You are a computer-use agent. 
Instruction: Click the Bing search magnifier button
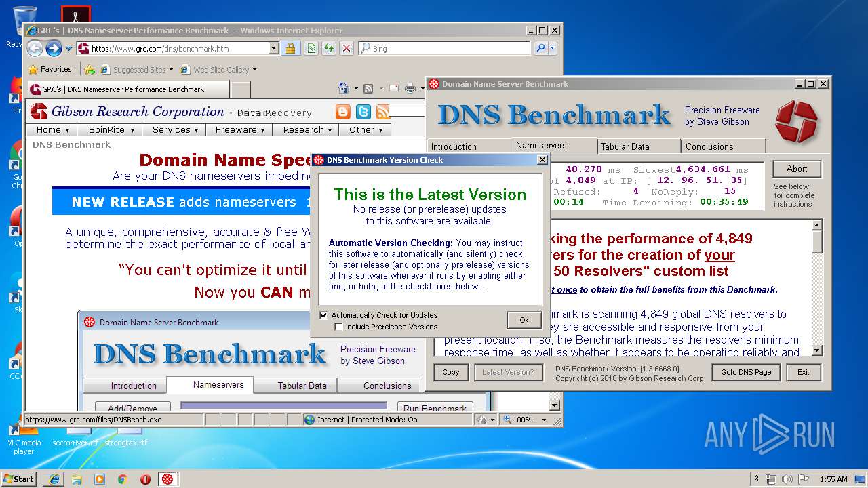pyautogui.click(x=540, y=48)
